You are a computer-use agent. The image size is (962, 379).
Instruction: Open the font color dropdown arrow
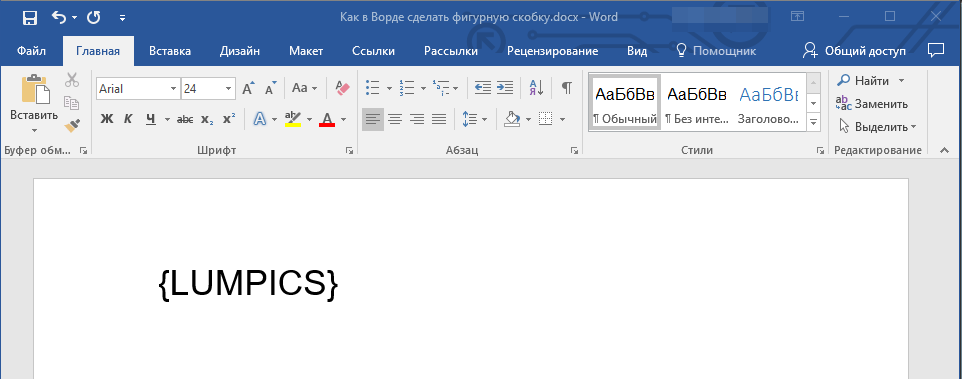point(344,120)
